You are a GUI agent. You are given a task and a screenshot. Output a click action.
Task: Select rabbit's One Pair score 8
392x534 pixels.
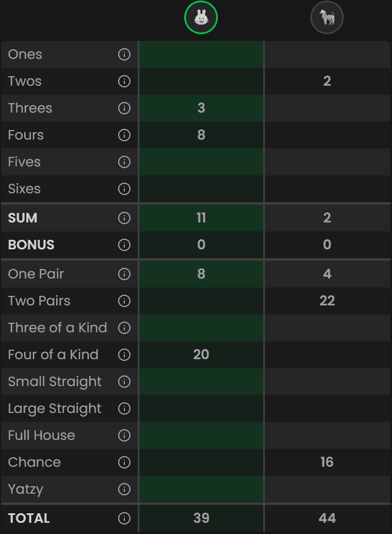click(x=201, y=274)
